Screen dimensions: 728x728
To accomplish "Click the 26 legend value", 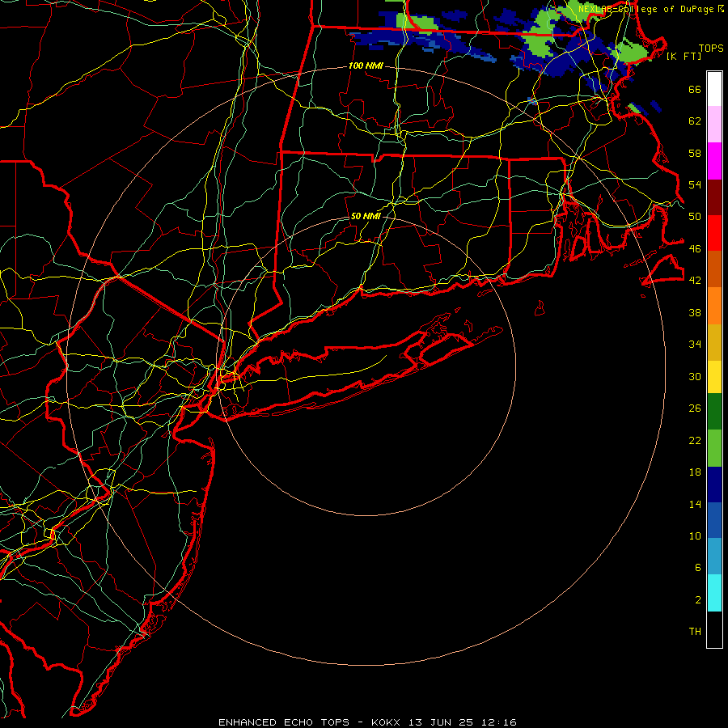I will [695, 408].
